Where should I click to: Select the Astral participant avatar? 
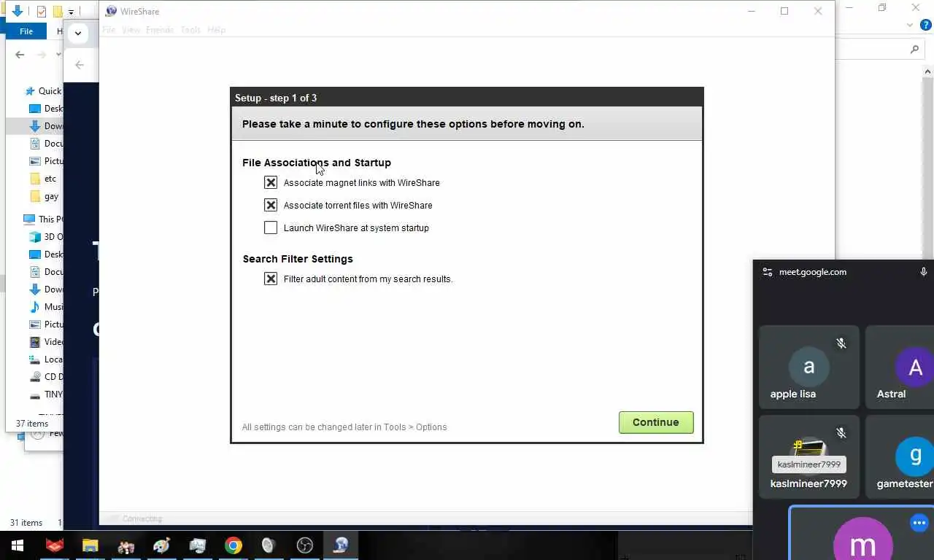tap(915, 367)
